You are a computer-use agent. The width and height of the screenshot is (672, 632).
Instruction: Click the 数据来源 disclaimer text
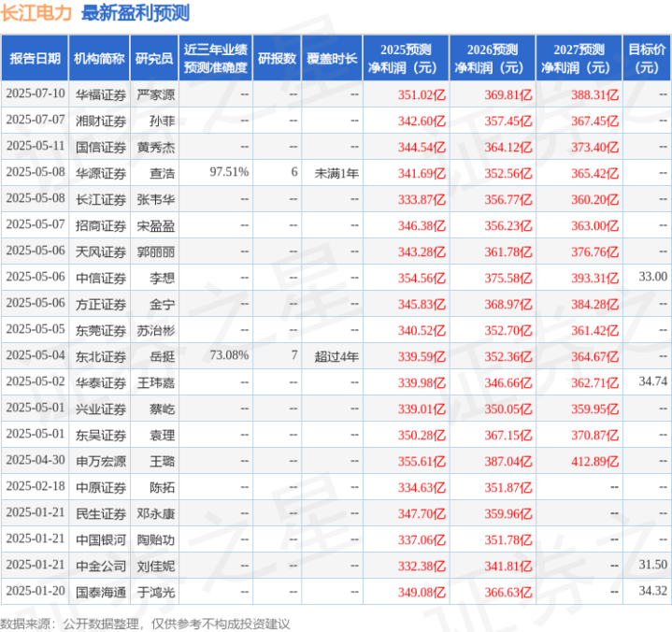click(x=145, y=624)
